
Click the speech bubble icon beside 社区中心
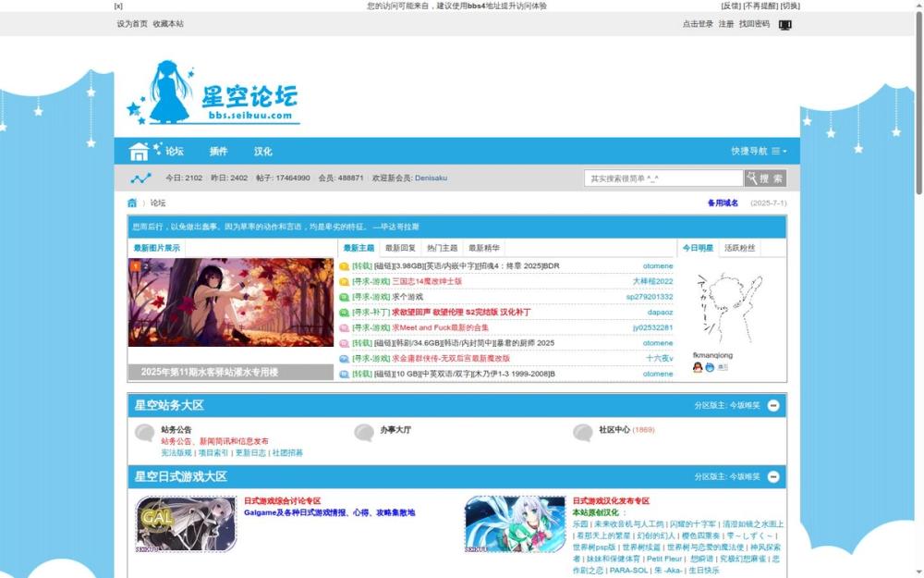point(584,432)
